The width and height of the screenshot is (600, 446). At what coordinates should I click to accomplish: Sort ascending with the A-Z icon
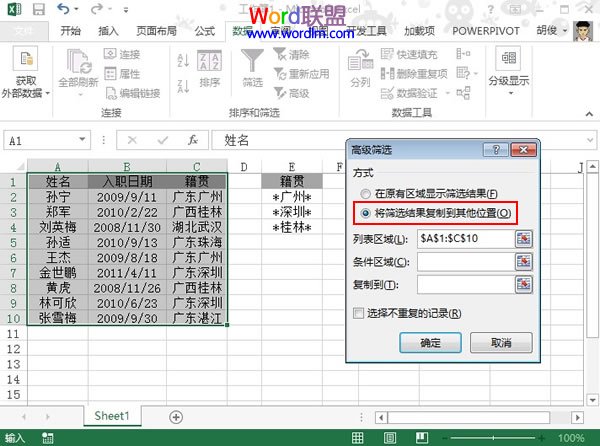(183, 60)
